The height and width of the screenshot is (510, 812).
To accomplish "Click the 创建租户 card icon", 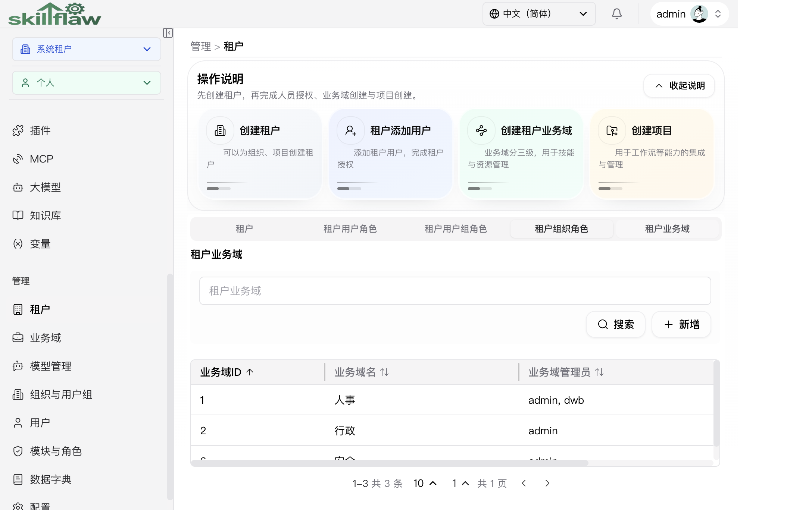I will (x=220, y=130).
